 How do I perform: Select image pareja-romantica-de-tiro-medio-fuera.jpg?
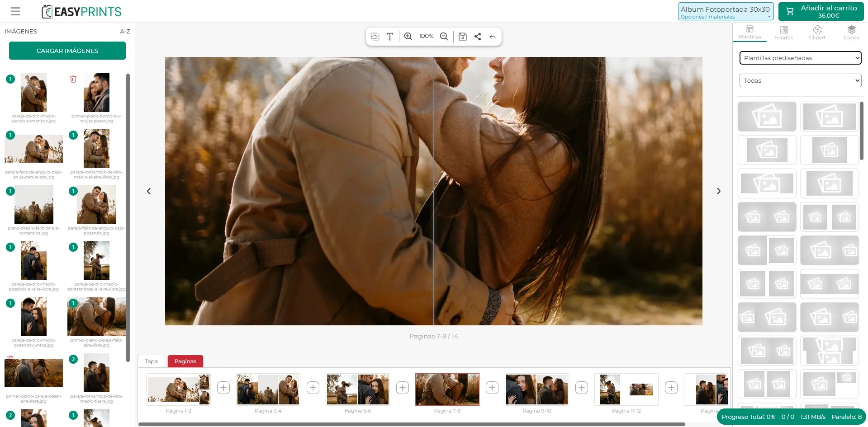click(96, 373)
